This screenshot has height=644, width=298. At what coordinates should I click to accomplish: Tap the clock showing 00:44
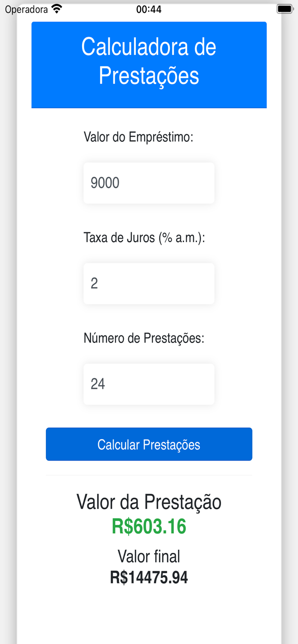(149, 9)
